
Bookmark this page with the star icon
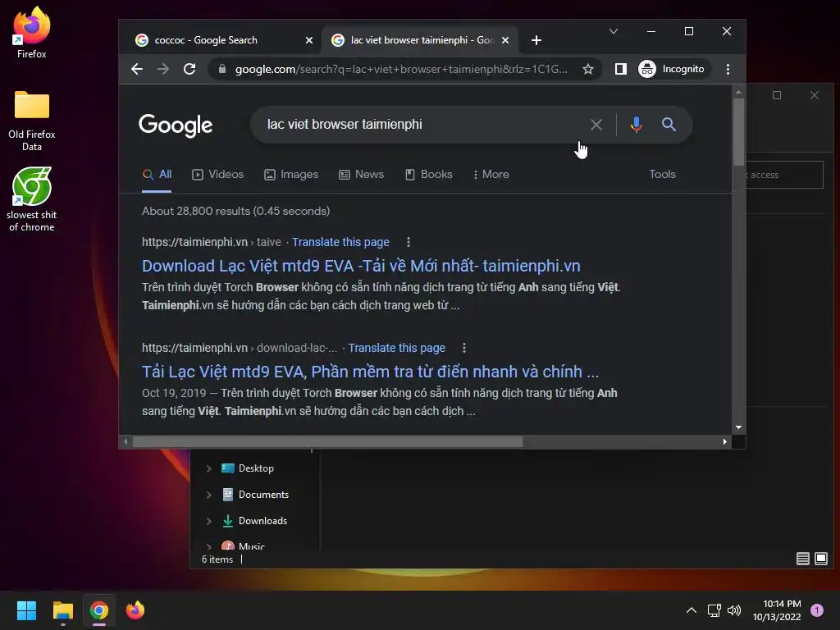coord(587,69)
